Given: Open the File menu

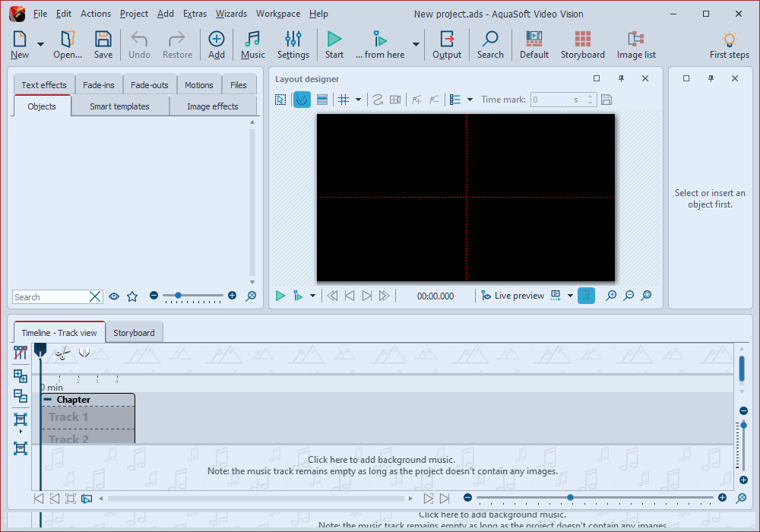Looking at the screenshot, I should (x=40, y=14).
